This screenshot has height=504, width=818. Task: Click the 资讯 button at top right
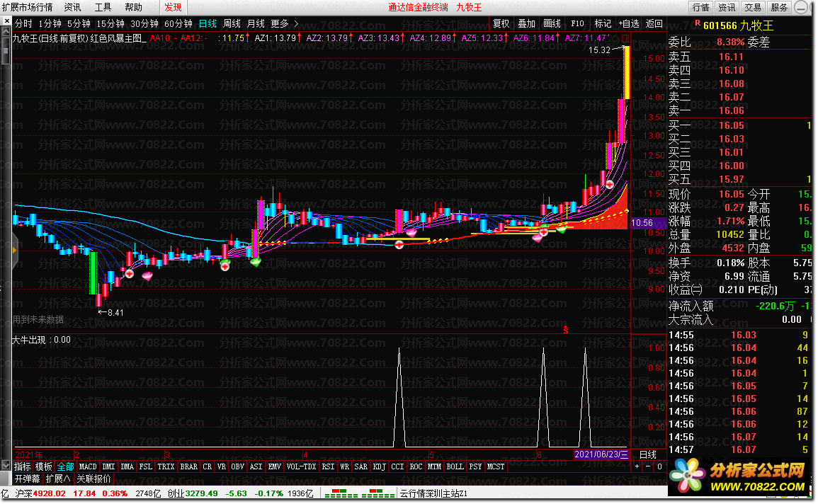pyautogui.click(x=727, y=7)
